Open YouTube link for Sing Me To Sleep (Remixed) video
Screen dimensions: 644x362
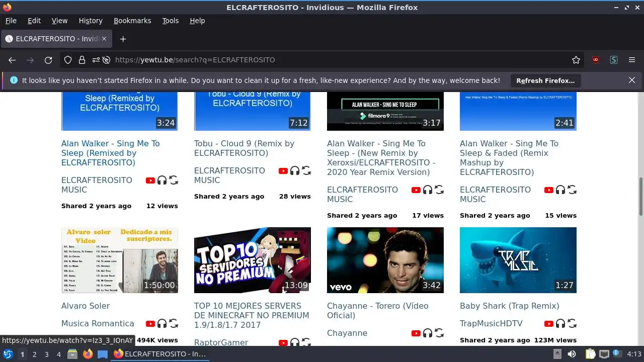150,180
